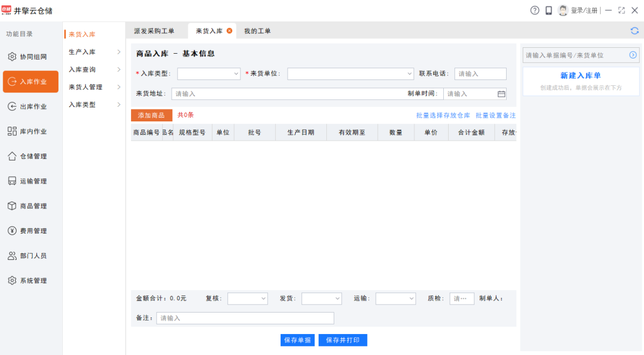This screenshot has height=355, width=644.
Task: Open the mobile device icon in title bar
Action: point(548,10)
